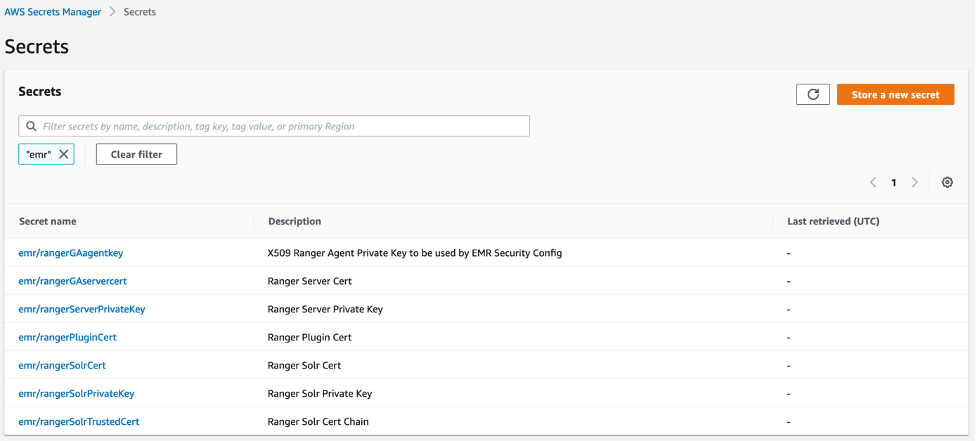Open the emr/rangerServerPrivateKey secret
The height and width of the screenshot is (441, 977).
click(x=82, y=309)
